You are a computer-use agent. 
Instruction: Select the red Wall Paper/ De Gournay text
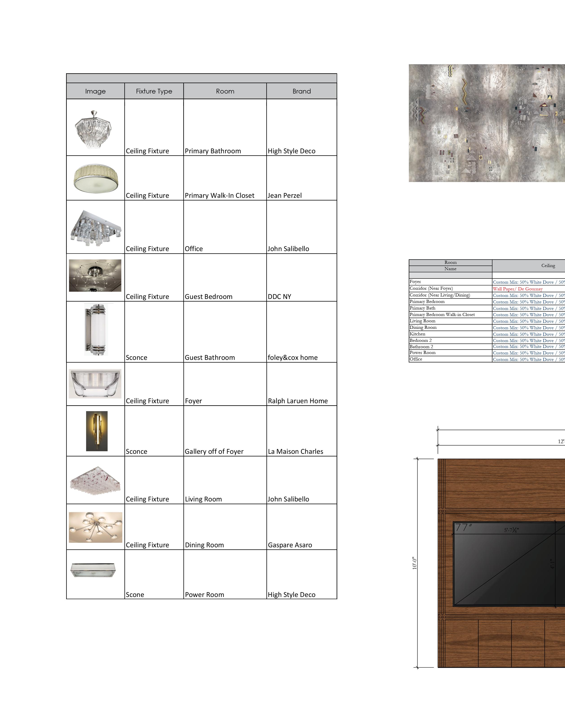click(518, 289)
